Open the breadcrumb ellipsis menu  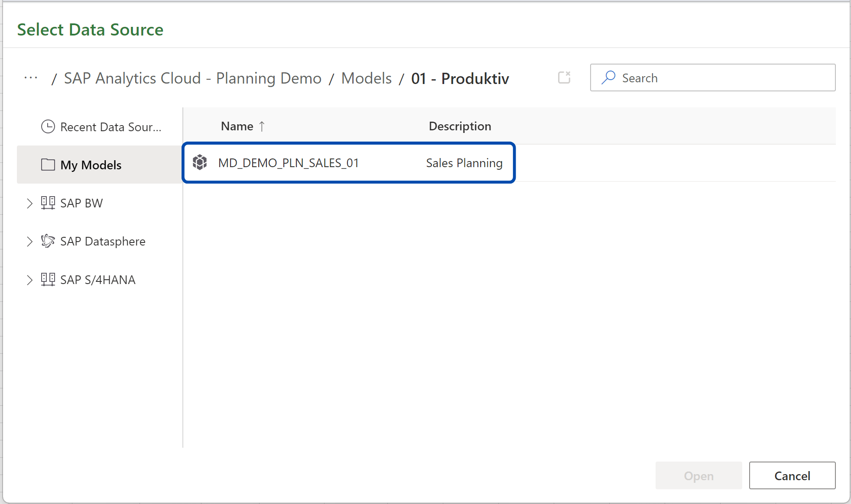(30, 78)
